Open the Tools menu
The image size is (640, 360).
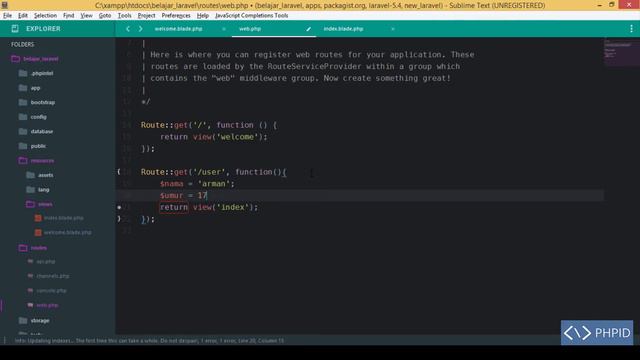tap(124, 16)
